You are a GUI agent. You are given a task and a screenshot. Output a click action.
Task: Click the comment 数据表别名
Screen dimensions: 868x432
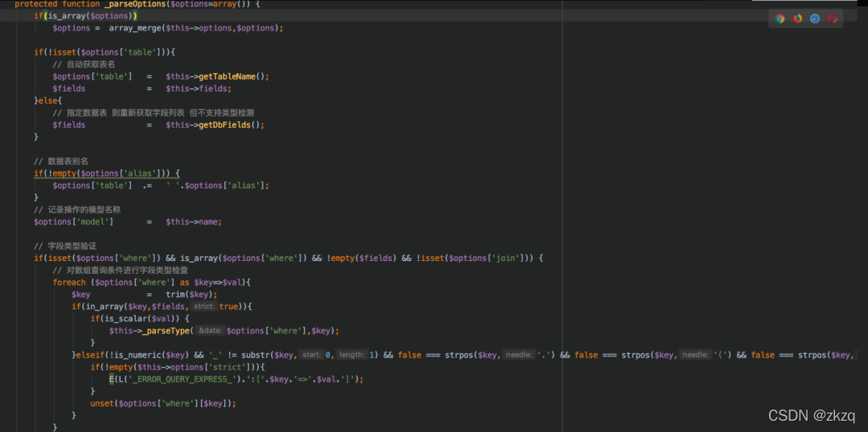(61, 161)
